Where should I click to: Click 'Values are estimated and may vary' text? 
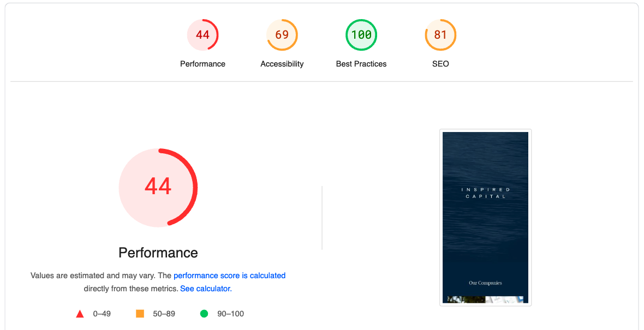pyautogui.click(x=93, y=275)
